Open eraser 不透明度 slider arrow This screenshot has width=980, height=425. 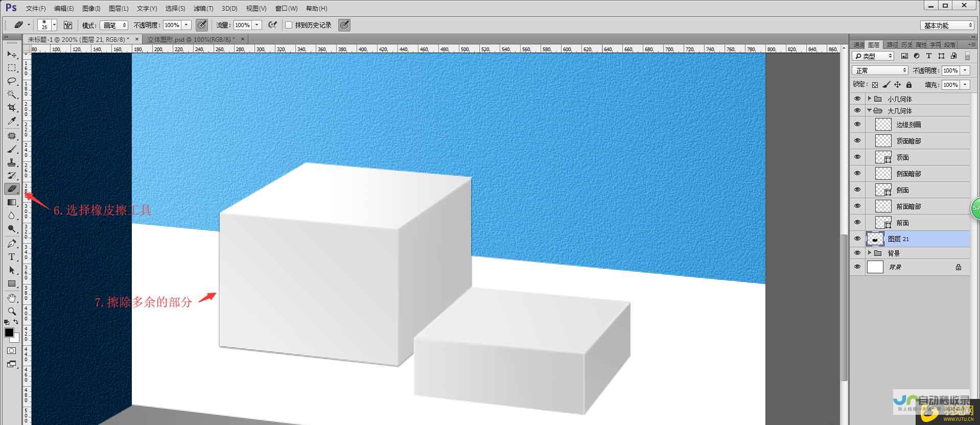[x=186, y=25]
